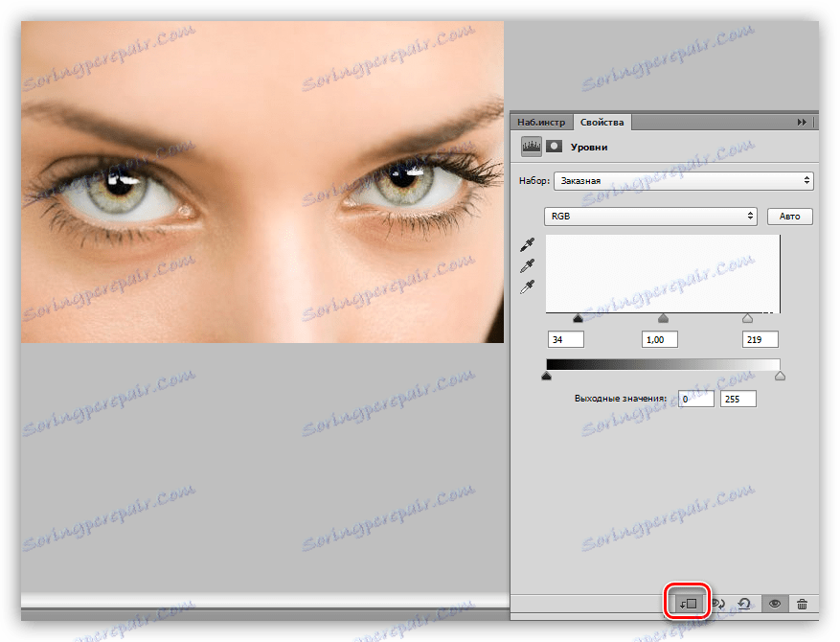Switch to the Наб.инстр tab
This screenshot has width=840, height=642.
click(x=541, y=123)
